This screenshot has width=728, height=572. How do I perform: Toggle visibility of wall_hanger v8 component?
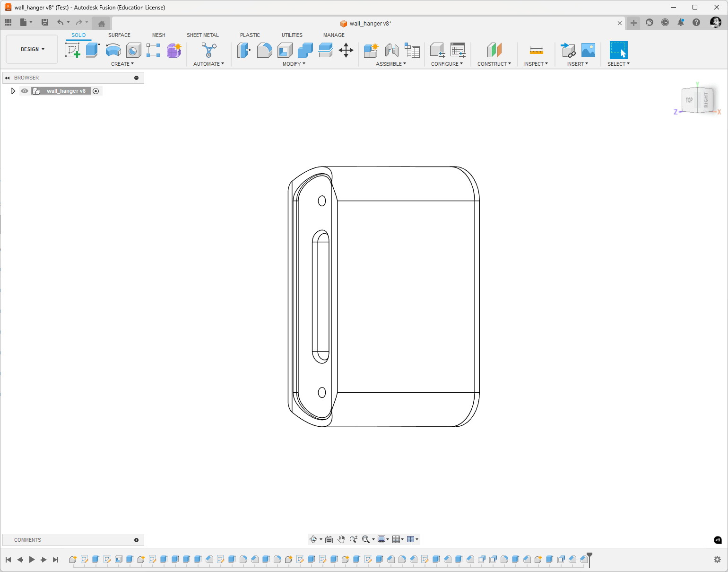(x=25, y=91)
